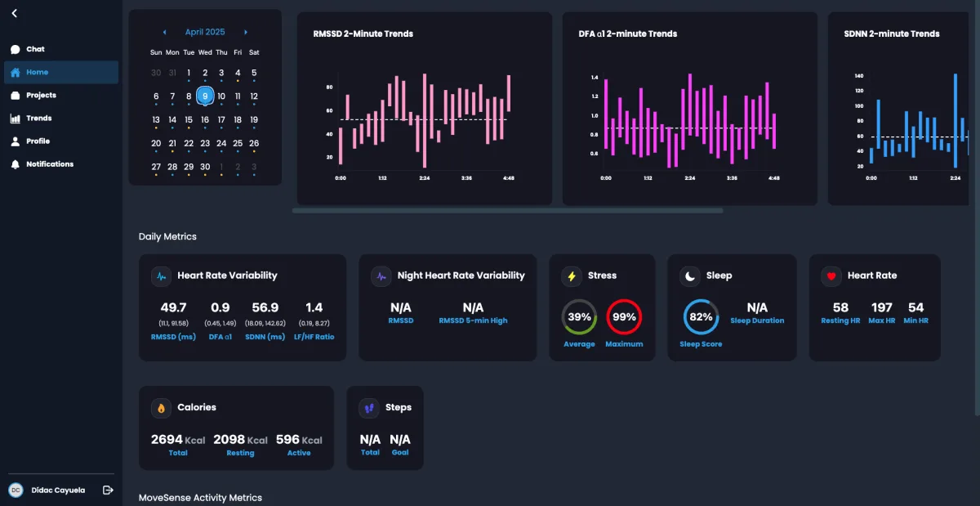Select April 15 in the calendar

pyautogui.click(x=189, y=120)
